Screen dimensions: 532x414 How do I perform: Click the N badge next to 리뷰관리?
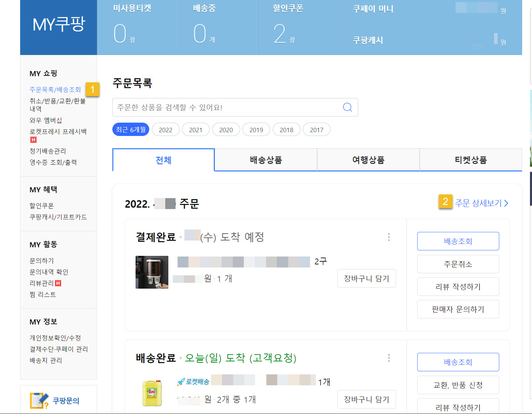click(x=58, y=283)
